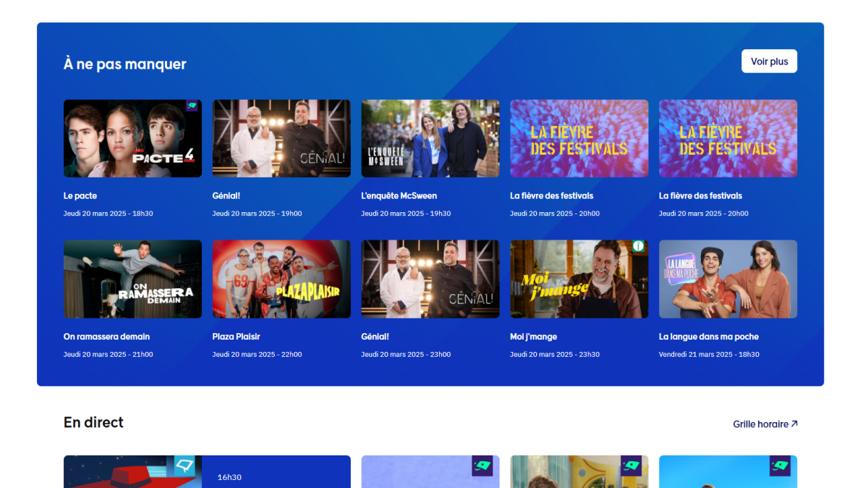Open the Le pacte show thumbnail
Screen dimensions: 868x488
[132, 138]
